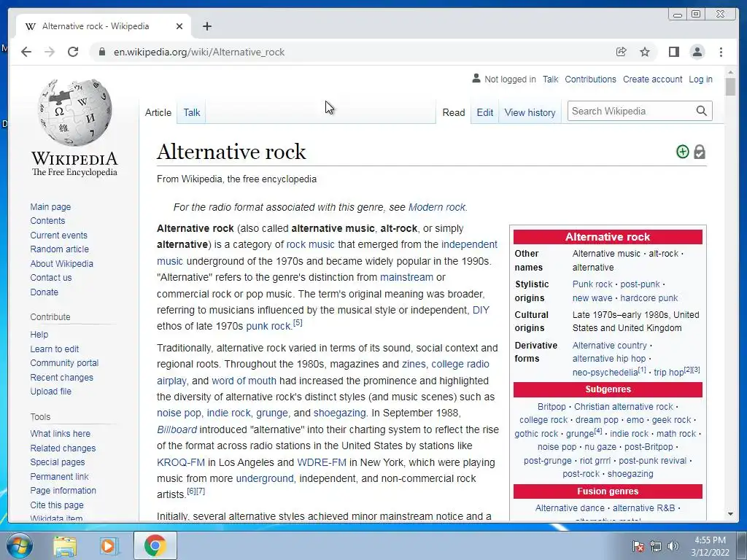Image resolution: width=747 pixels, height=560 pixels.
Task: Follow the shoegazing link in paragraph
Action: point(340,413)
